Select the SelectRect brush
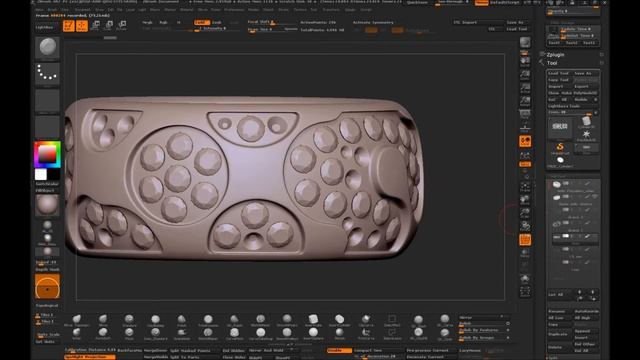 [x=392, y=321]
